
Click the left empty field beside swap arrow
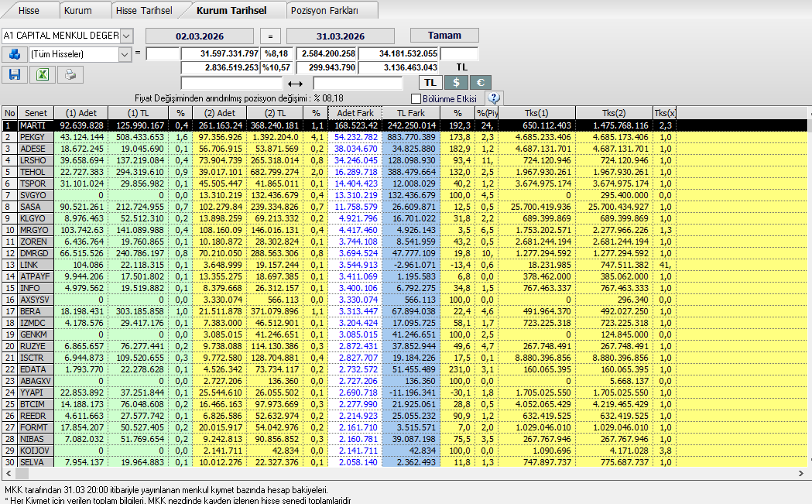click(x=231, y=83)
